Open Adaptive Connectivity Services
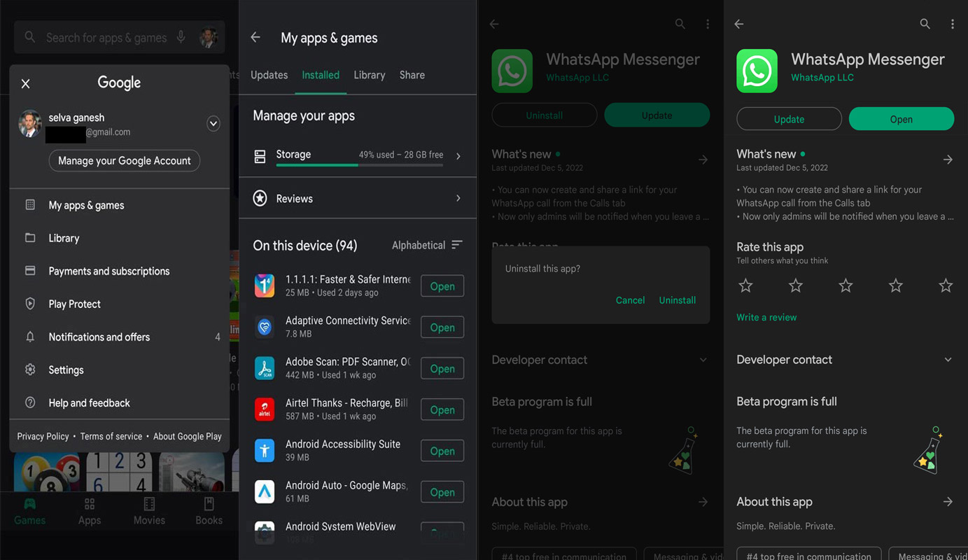The width and height of the screenshot is (968, 560). tap(442, 328)
